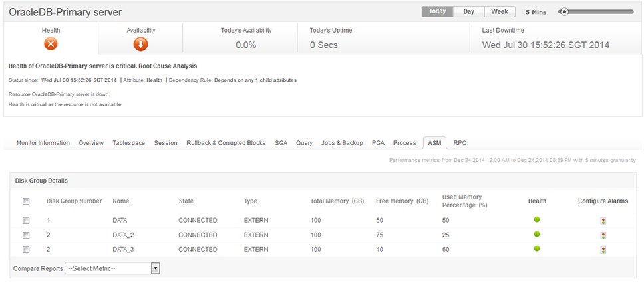The width and height of the screenshot is (644, 289).
Task: Open the Rollback & Corrupted Blocks tab
Action: [x=226, y=143]
